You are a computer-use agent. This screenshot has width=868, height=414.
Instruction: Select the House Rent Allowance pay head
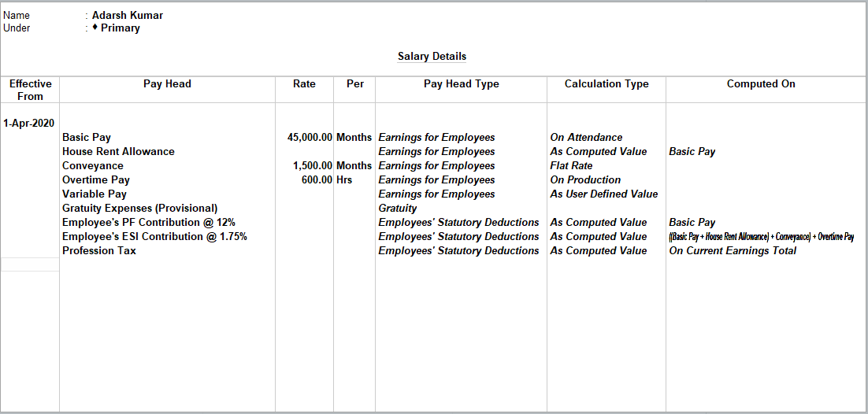(x=118, y=151)
